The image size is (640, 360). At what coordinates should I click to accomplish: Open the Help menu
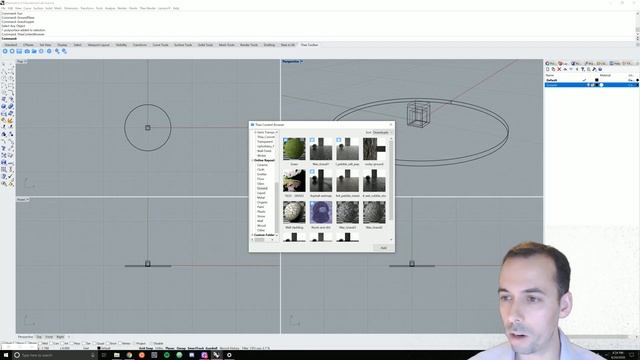[176, 8]
